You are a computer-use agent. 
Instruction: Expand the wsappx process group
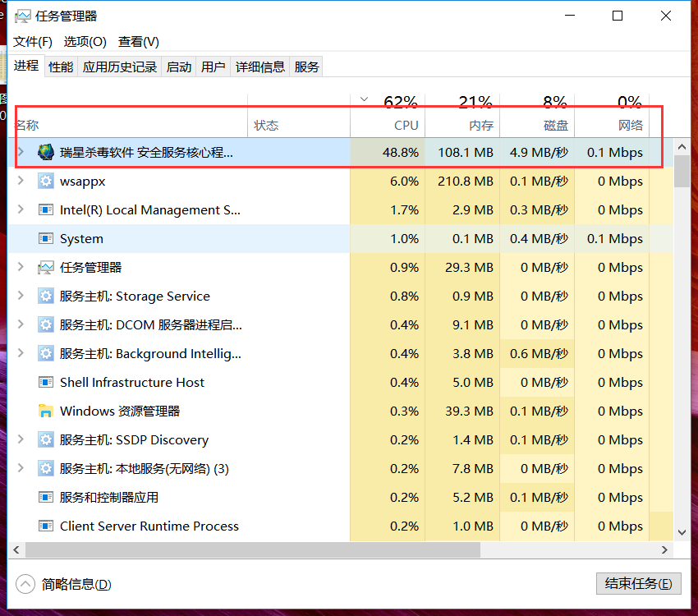[21, 181]
